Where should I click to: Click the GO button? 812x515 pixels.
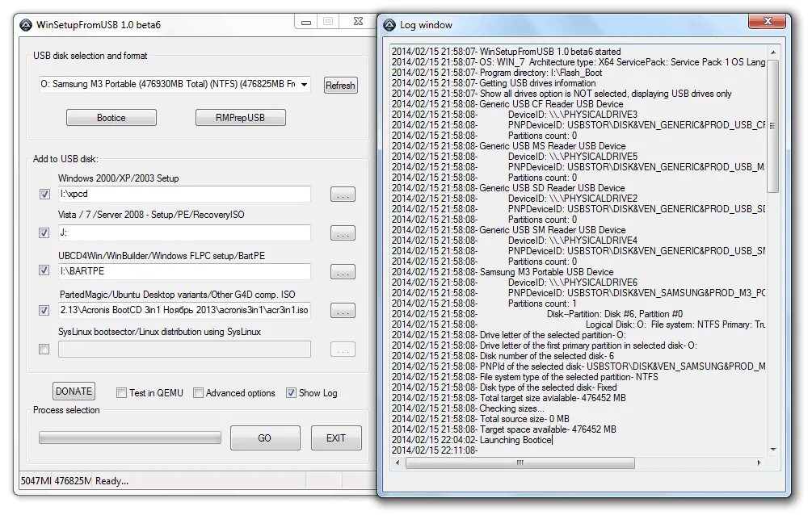click(x=265, y=438)
